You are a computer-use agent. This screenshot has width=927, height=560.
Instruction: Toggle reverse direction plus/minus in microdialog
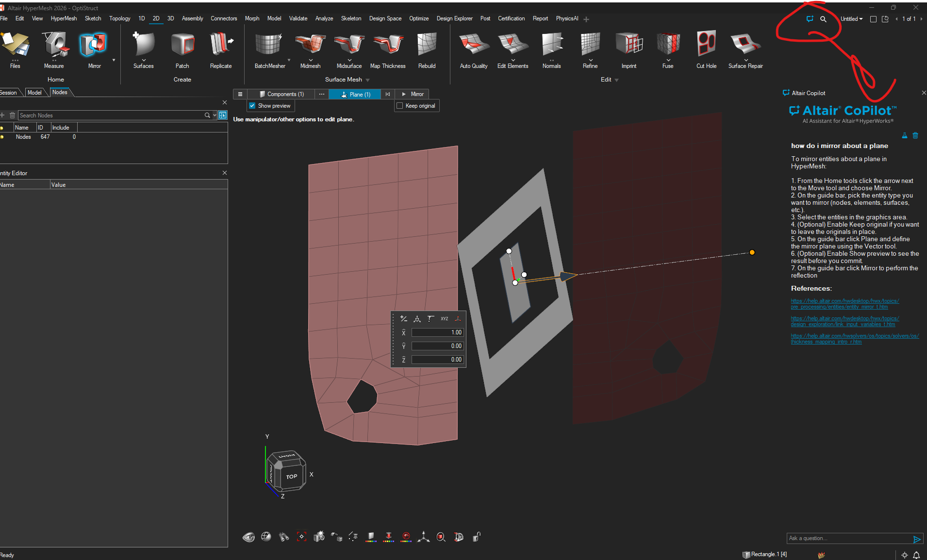coord(403,319)
